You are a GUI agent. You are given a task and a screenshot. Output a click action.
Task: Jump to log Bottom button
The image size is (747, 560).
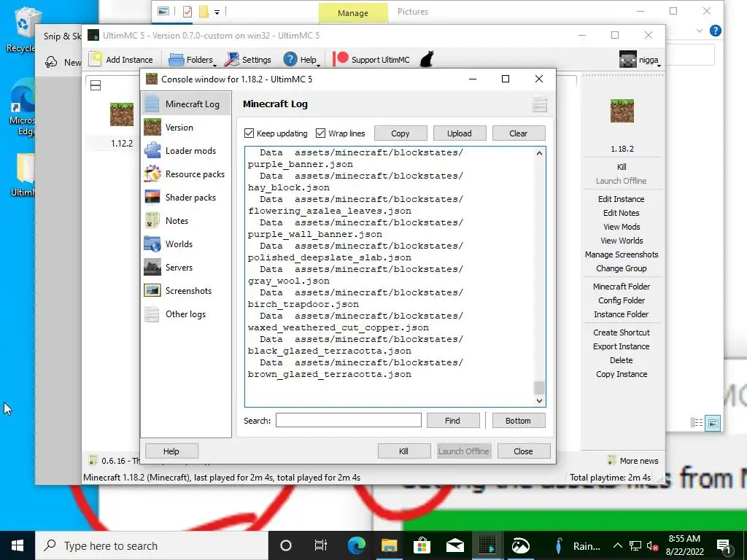click(x=519, y=421)
